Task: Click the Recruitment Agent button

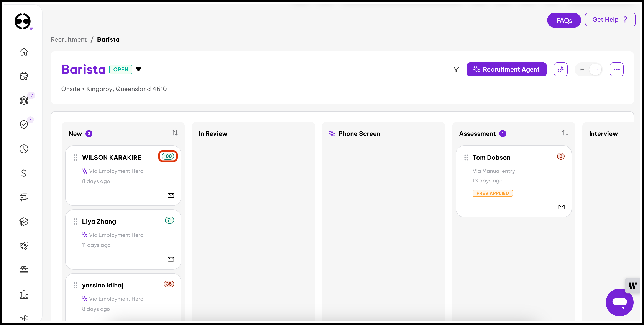Action: click(506, 69)
